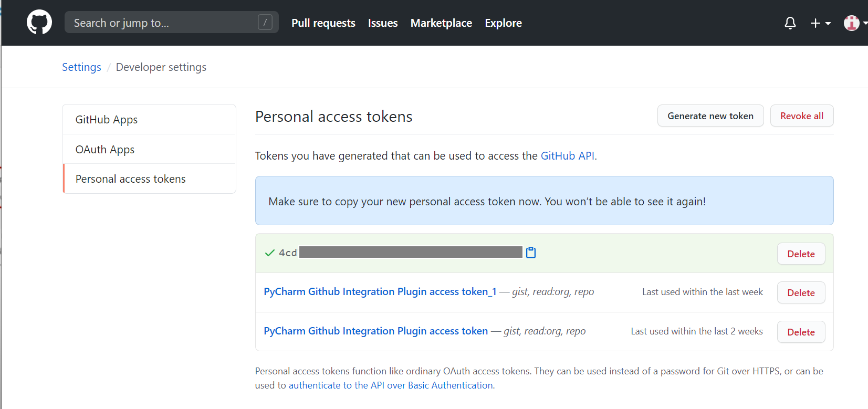Open the Explore page

click(x=503, y=23)
